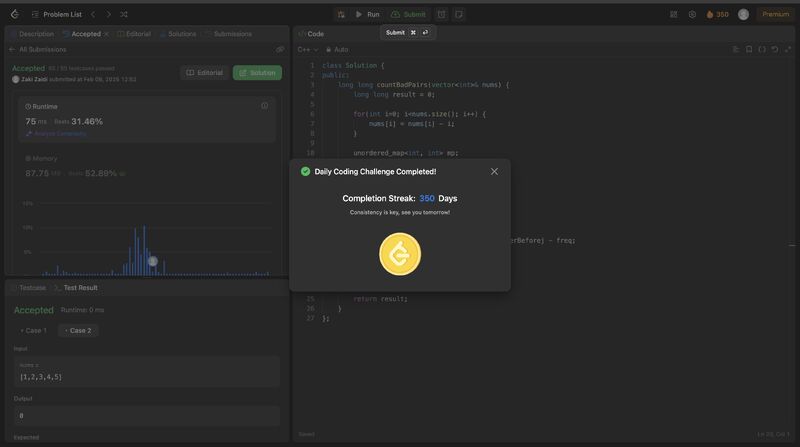800x447 pixels.
Task: Submit the solution using the Submit button
Action: click(x=408, y=14)
